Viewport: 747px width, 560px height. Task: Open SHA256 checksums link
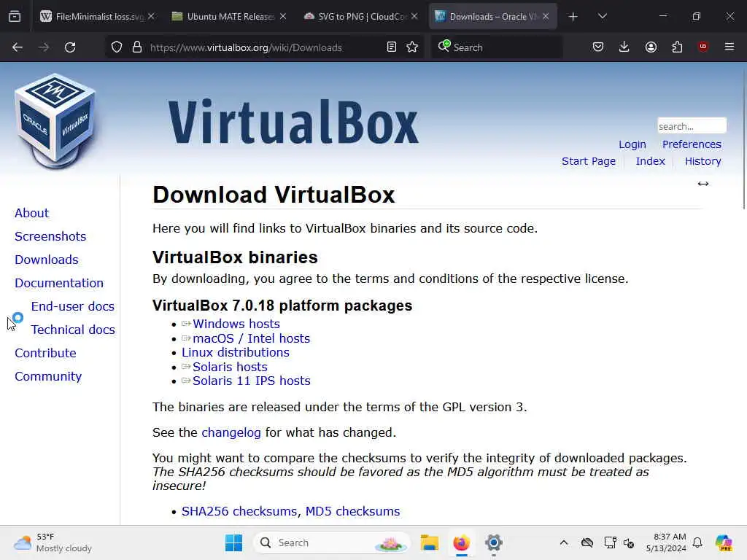tap(241, 511)
